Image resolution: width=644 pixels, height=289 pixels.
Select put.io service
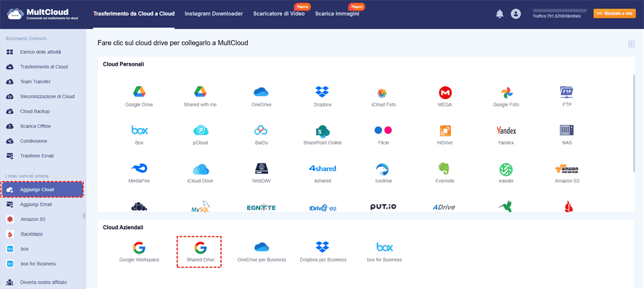pyautogui.click(x=383, y=207)
